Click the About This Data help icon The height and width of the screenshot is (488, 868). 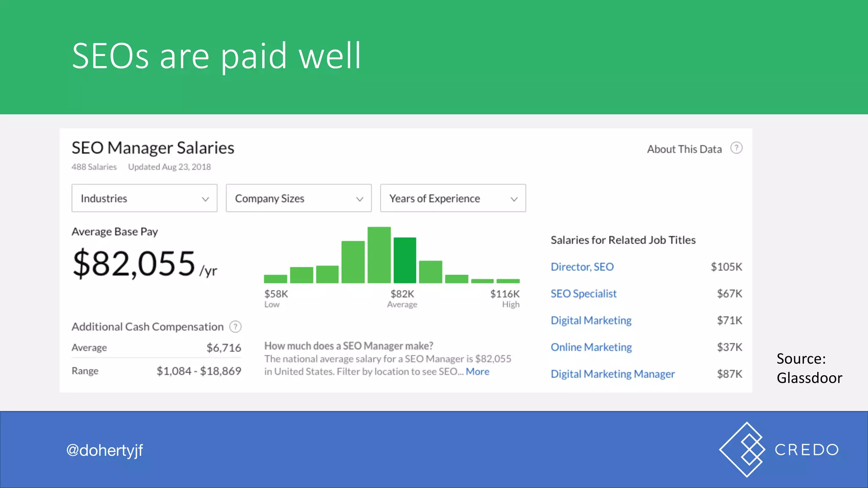coord(737,148)
